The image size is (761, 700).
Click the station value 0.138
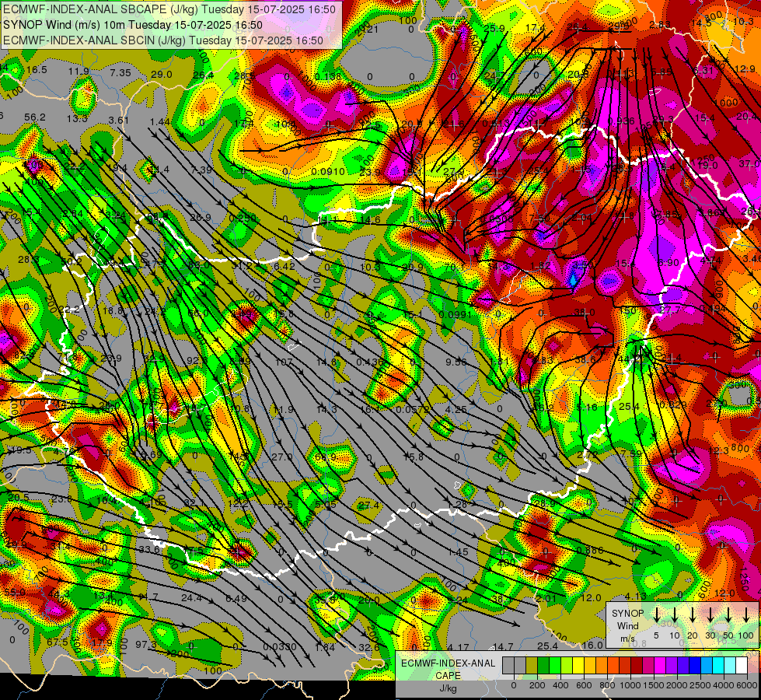(x=327, y=77)
